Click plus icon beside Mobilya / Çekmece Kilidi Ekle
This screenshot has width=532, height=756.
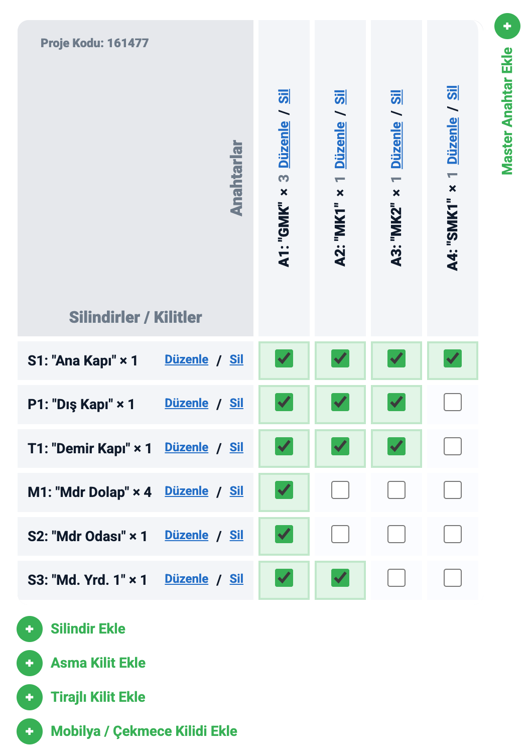pos(30,731)
